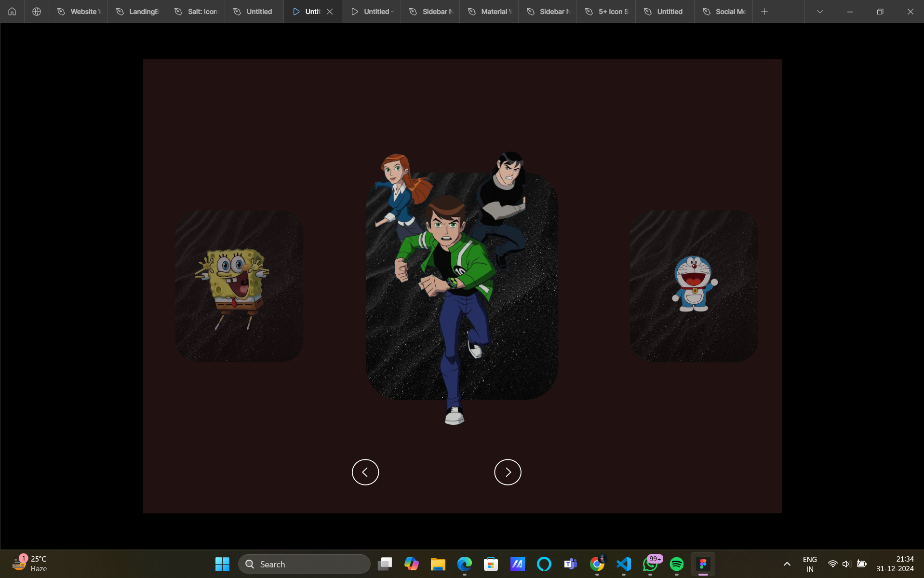Select the Salt: Icon tab
The width and height of the screenshot is (924, 578).
coord(195,12)
